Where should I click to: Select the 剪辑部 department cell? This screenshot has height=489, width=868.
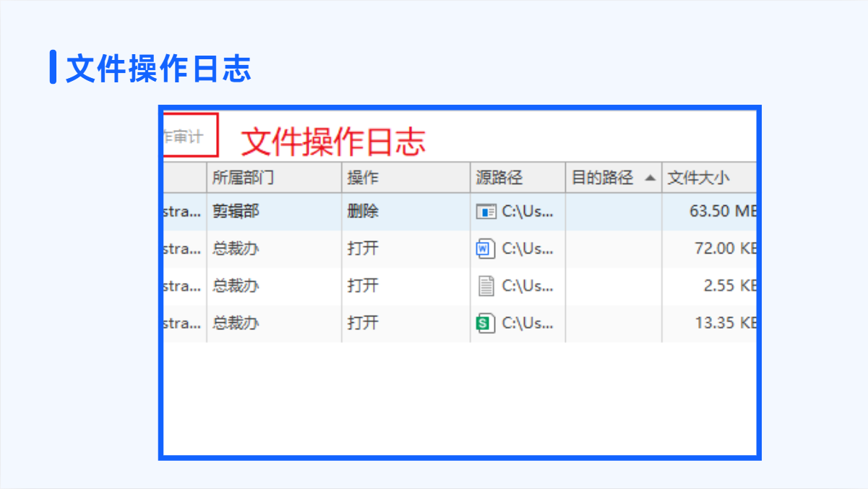pyautogui.click(x=236, y=212)
